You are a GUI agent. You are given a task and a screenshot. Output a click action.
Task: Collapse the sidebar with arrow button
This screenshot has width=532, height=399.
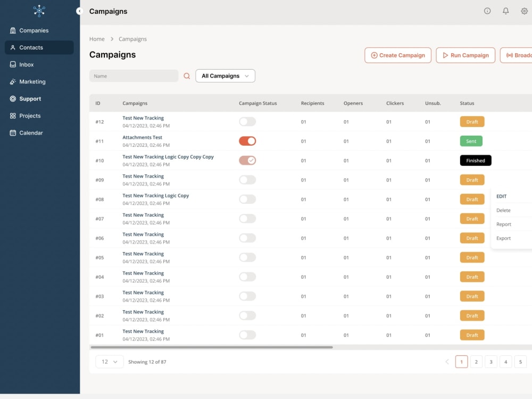[x=79, y=11]
